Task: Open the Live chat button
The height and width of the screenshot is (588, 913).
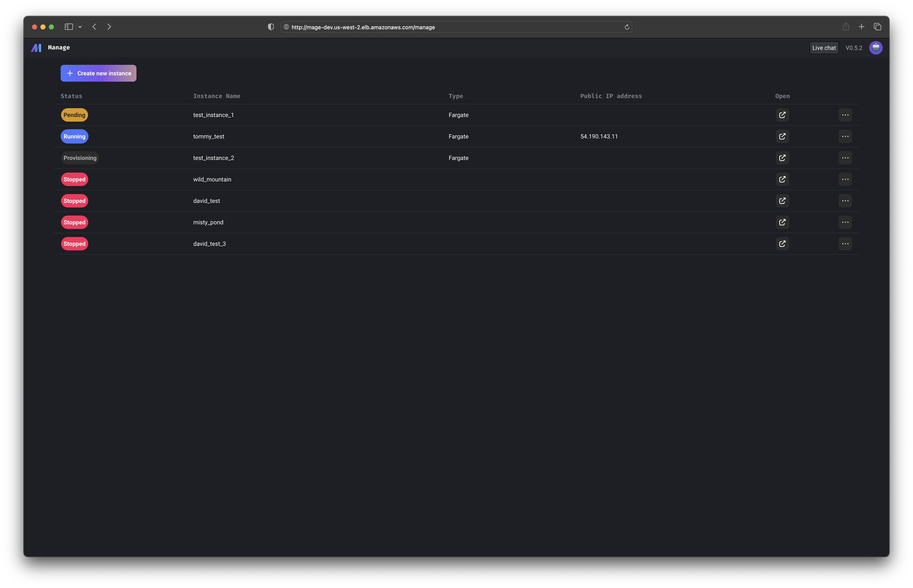Action: click(824, 48)
